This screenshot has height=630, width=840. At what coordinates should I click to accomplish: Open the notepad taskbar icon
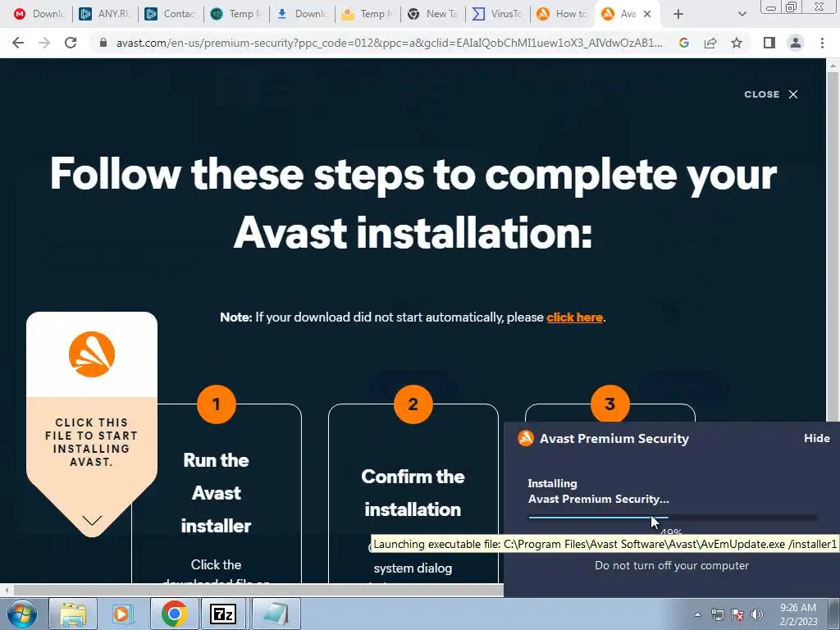click(x=276, y=614)
